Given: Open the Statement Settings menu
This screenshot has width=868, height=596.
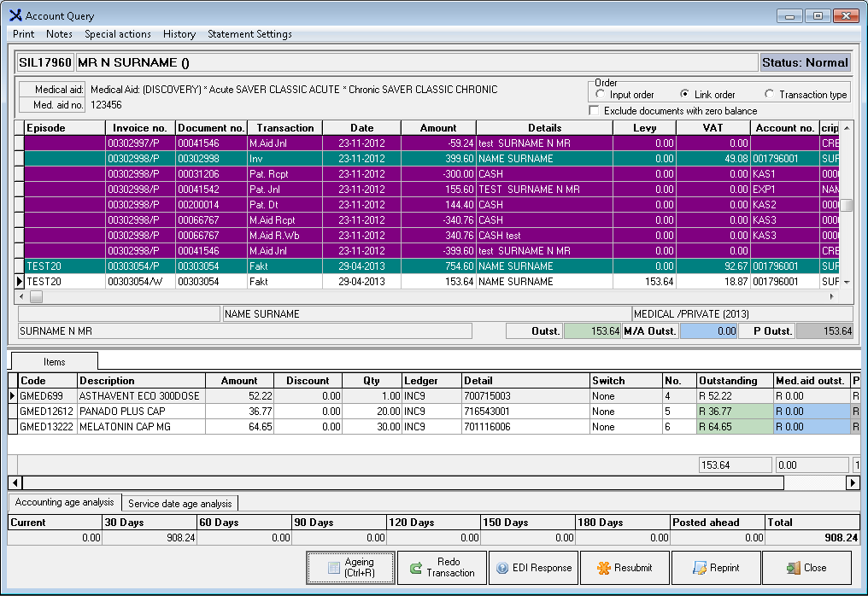Looking at the screenshot, I should [249, 34].
